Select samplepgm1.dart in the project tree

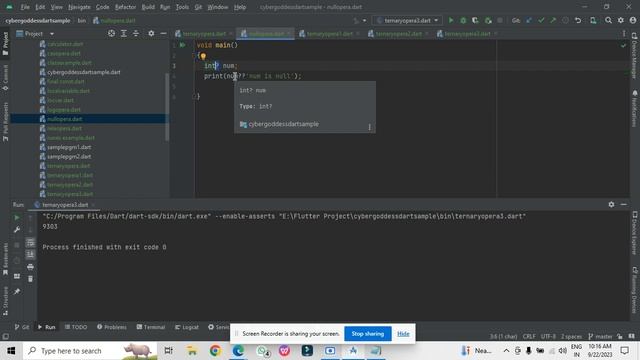tap(69, 147)
